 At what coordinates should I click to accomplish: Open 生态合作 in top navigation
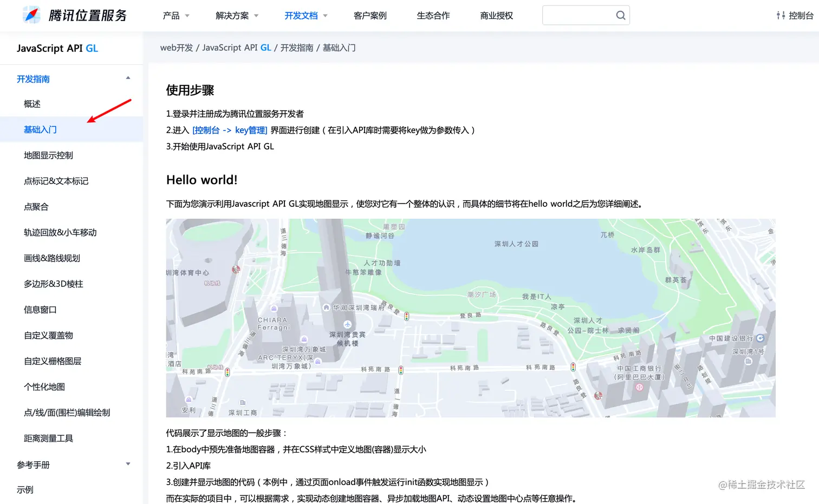433,16
